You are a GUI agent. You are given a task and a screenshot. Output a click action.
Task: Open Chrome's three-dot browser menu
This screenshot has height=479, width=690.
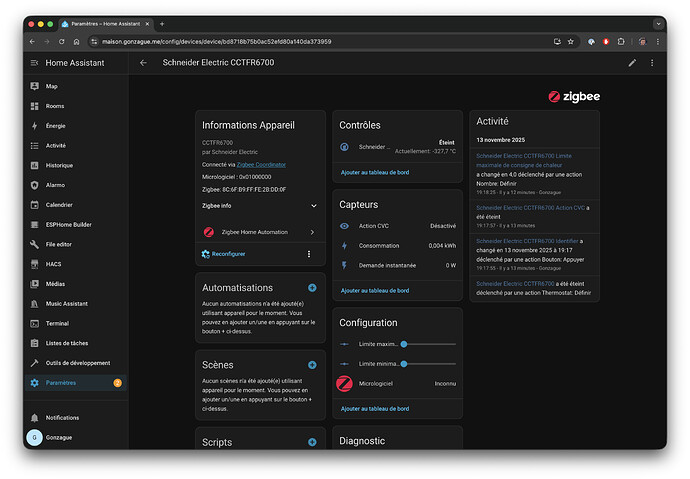click(x=658, y=42)
